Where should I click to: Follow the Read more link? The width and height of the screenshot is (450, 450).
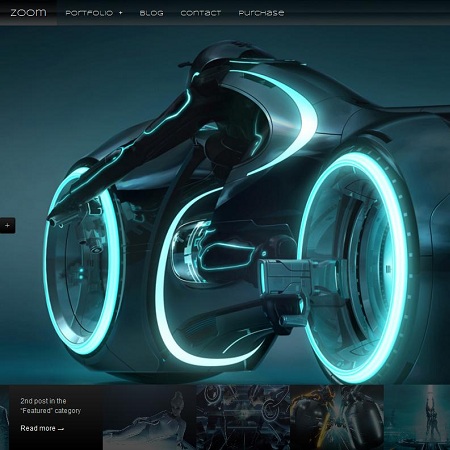click(42, 428)
